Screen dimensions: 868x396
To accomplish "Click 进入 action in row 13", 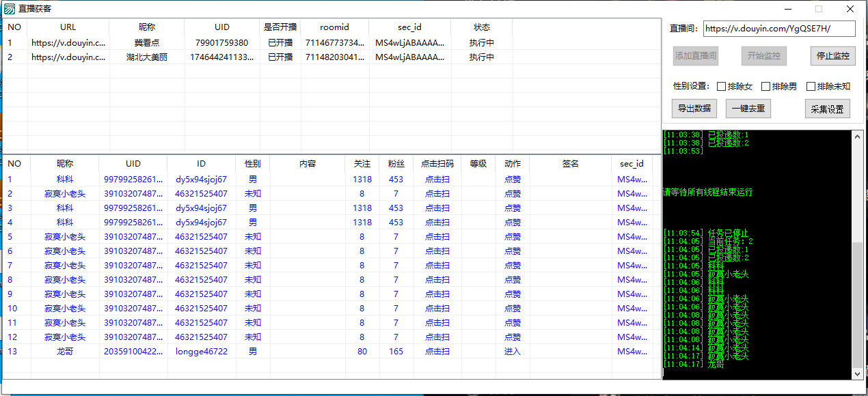I will click(x=513, y=352).
